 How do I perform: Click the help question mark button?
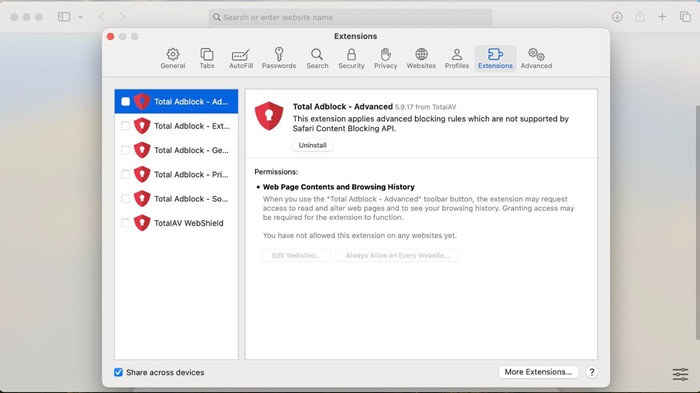coord(592,372)
